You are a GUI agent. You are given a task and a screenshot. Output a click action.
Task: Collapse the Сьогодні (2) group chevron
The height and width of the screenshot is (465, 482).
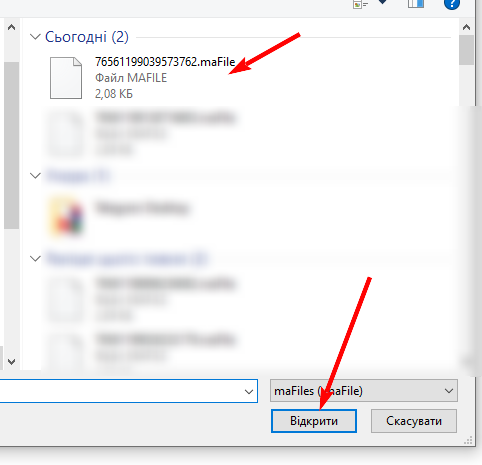(35, 37)
